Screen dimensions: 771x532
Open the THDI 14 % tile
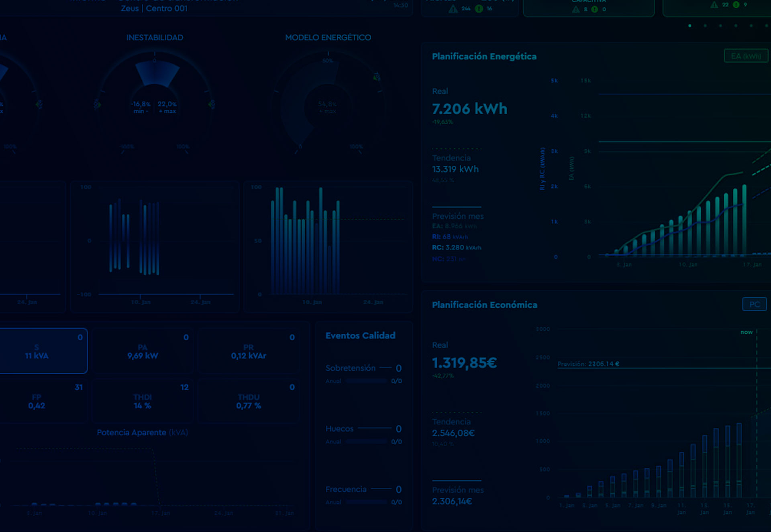click(143, 401)
